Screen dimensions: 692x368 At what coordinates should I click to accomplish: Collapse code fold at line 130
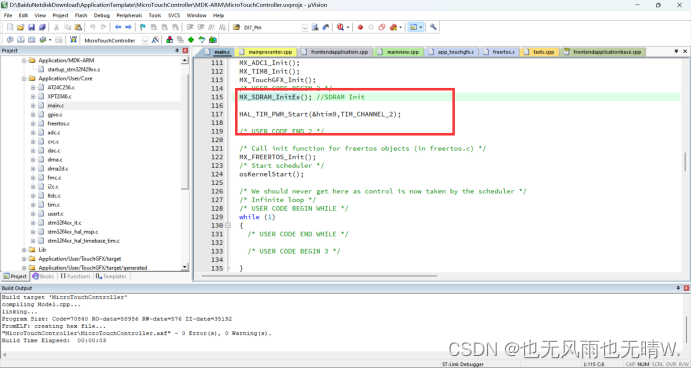click(x=228, y=225)
